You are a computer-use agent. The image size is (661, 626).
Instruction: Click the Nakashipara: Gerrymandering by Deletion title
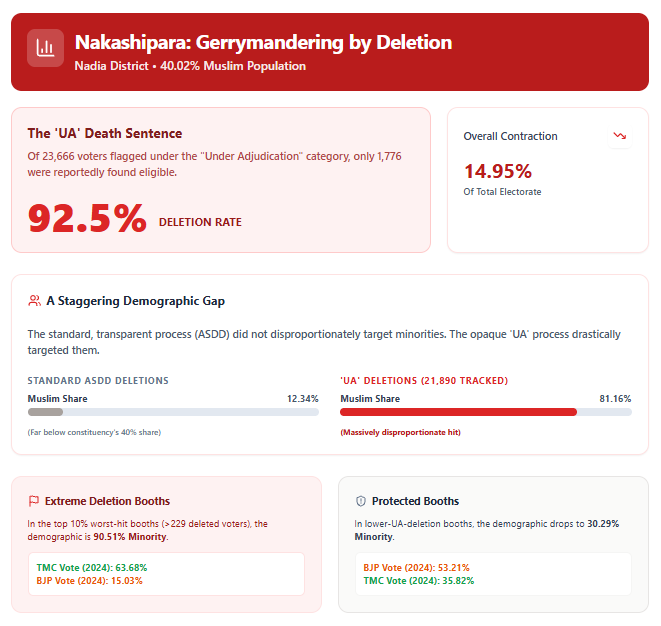tap(263, 43)
